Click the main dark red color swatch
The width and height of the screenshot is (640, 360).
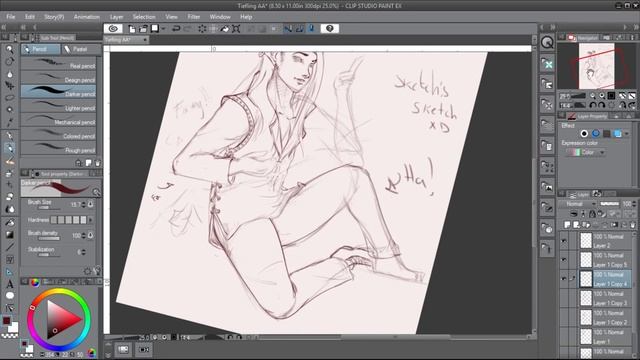6,321
